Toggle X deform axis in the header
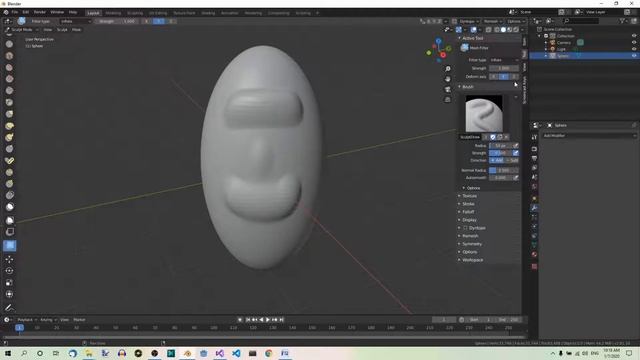 click(x=146, y=21)
